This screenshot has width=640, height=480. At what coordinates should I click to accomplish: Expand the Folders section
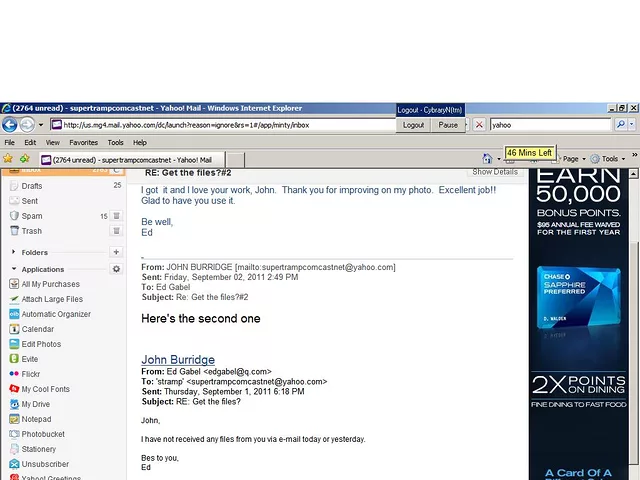point(14,253)
